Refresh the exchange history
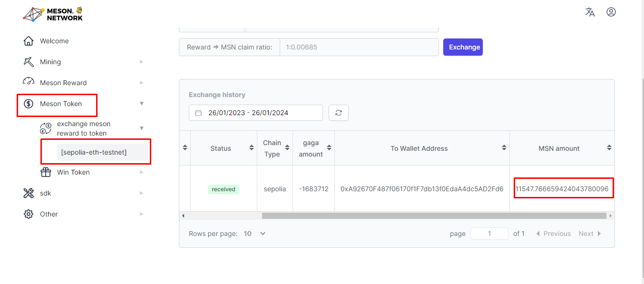The image size is (644, 284). (339, 113)
